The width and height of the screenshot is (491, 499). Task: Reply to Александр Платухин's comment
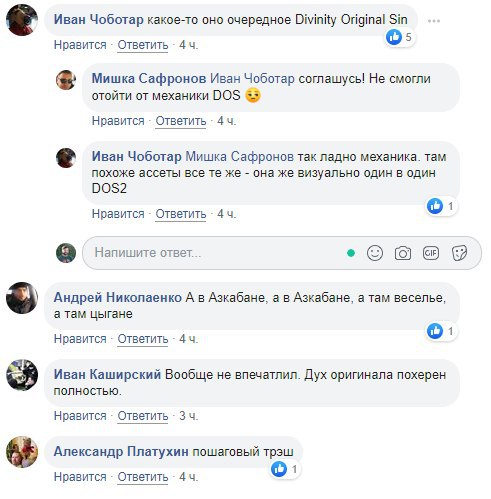click(x=143, y=477)
